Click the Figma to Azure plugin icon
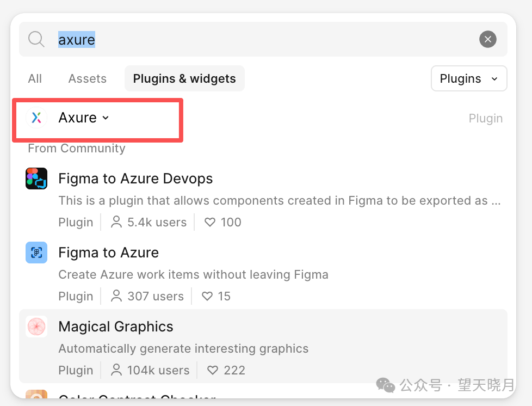This screenshot has height=406, width=532. (x=36, y=253)
